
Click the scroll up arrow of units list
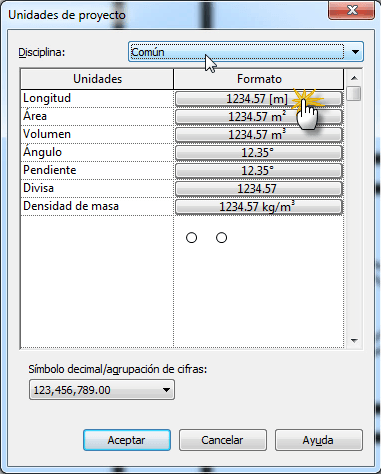[x=354, y=78]
